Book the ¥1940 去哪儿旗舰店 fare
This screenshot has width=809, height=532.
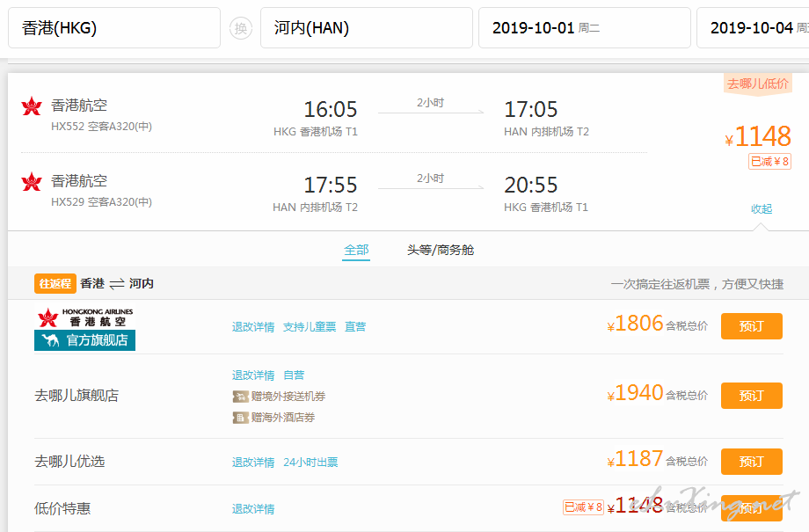pyautogui.click(x=752, y=396)
